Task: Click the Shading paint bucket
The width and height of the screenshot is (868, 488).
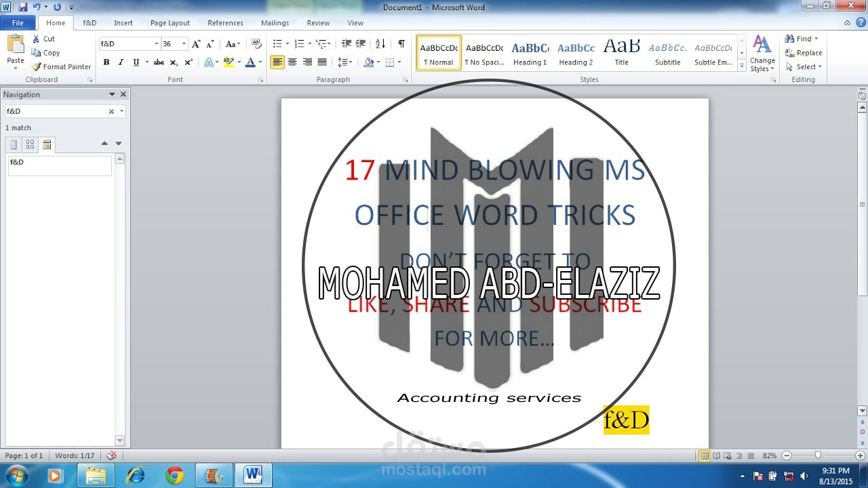Action: click(x=368, y=62)
